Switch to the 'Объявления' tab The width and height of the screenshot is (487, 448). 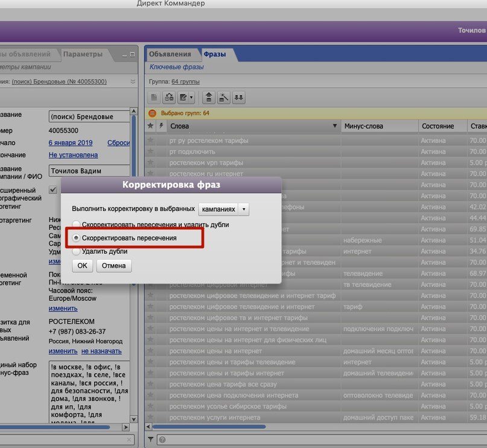click(170, 54)
